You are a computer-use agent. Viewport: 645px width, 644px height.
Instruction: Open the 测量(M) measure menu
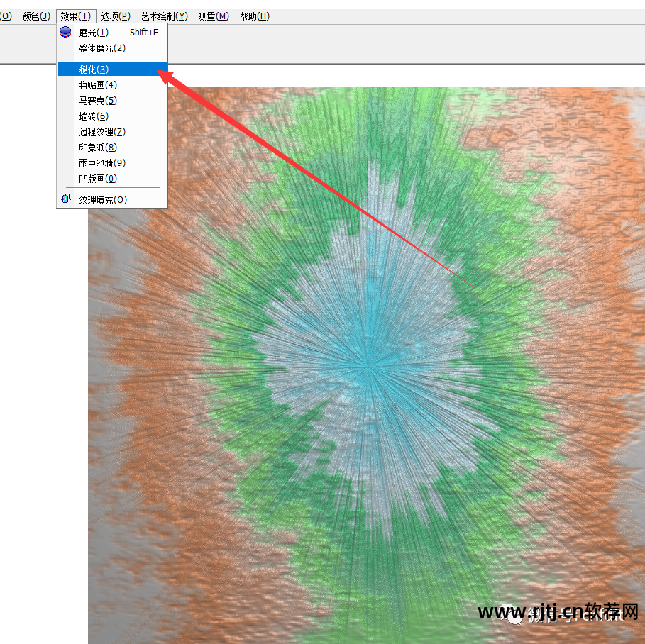pos(214,16)
